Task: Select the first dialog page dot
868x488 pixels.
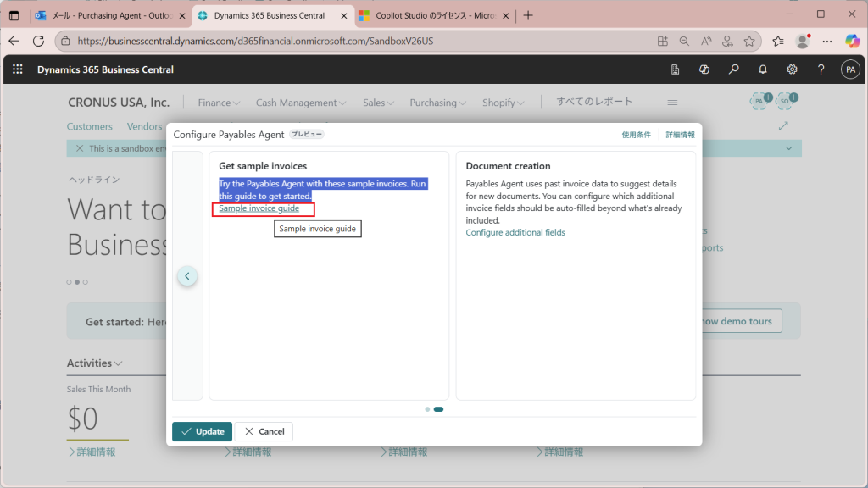Action: click(427, 409)
